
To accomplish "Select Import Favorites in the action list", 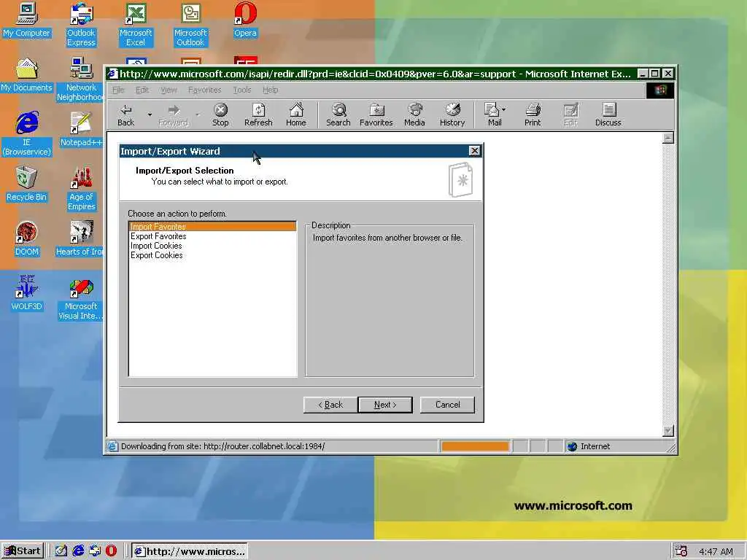I will (x=212, y=227).
